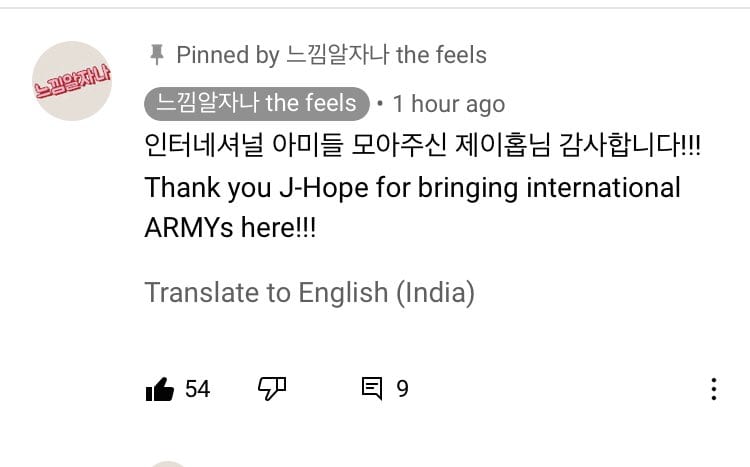Open replies via the comment bubble icon
The width and height of the screenshot is (750, 467).
[372, 389]
